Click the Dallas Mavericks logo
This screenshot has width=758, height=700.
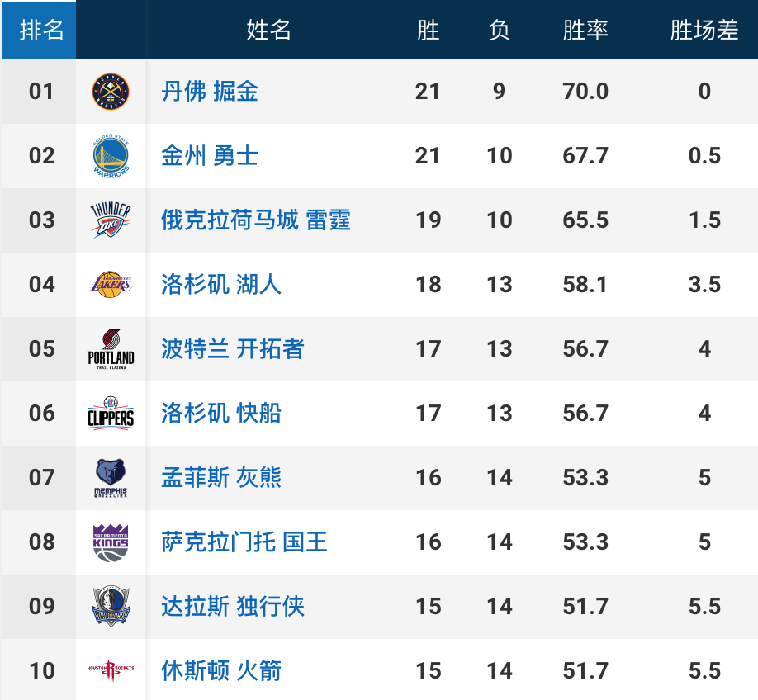point(111,607)
